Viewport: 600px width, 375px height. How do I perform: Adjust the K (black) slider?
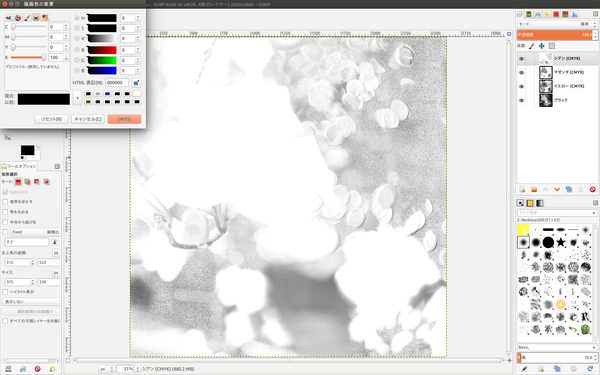[x=28, y=57]
